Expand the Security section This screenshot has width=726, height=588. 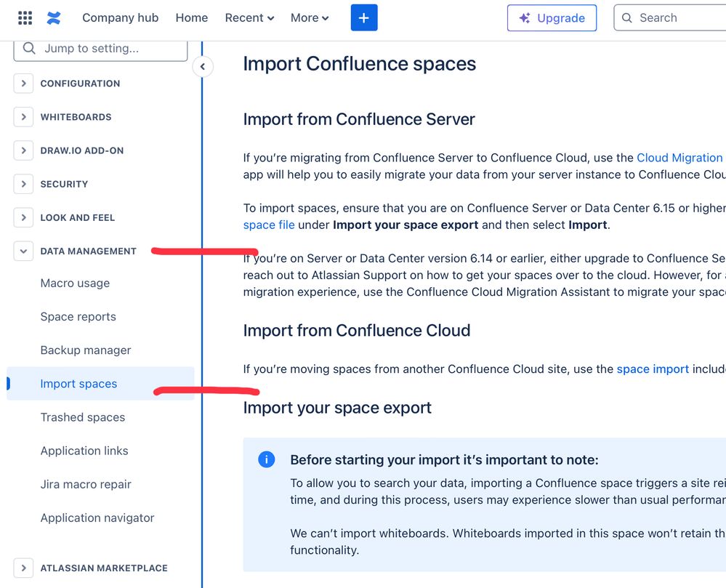tap(23, 184)
